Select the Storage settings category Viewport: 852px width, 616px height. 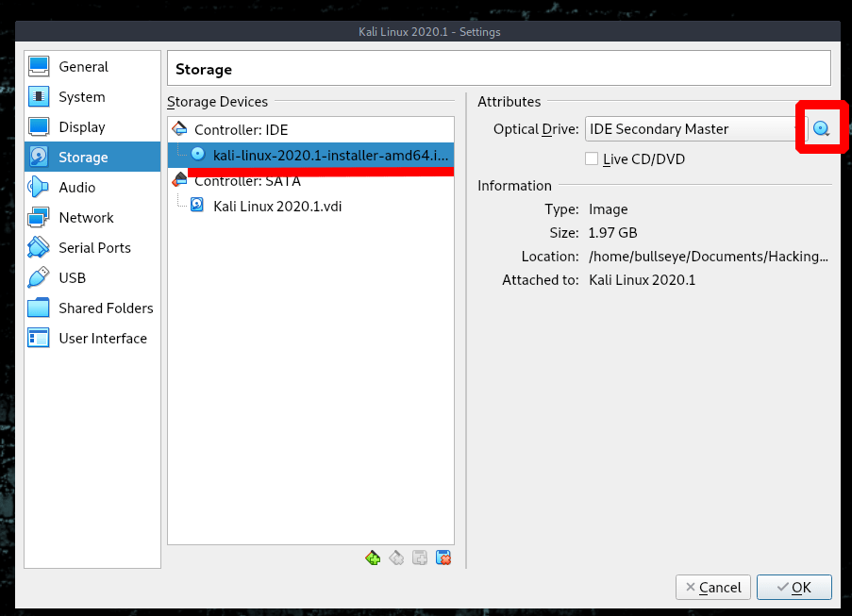pos(92,157)
